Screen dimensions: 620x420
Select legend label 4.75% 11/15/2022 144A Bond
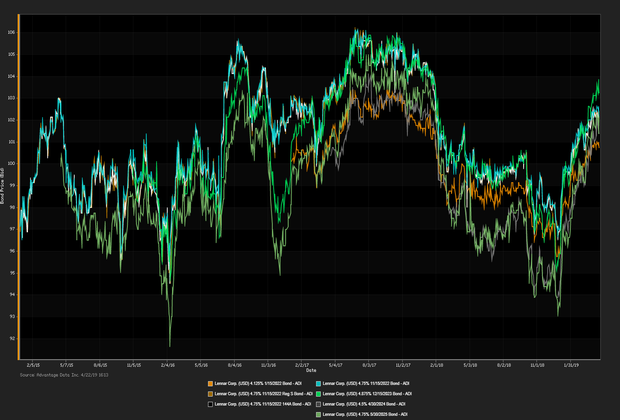(263, 404)
